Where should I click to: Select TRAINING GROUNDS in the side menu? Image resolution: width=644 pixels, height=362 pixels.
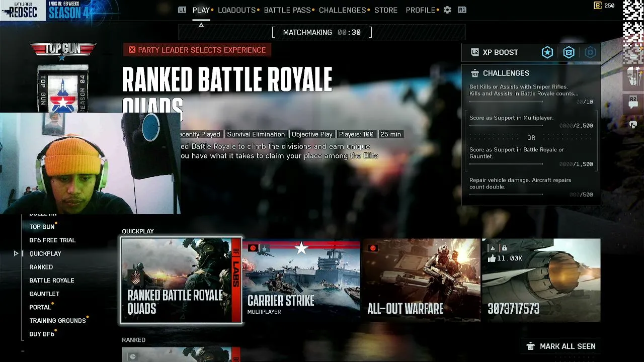(x=57, y=321)
